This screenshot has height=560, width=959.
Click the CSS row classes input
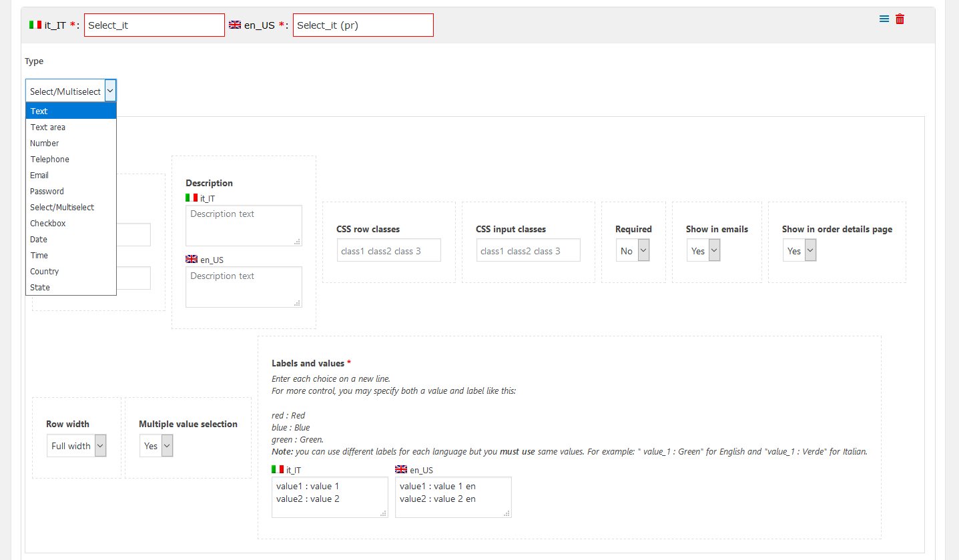pos(389,251)
